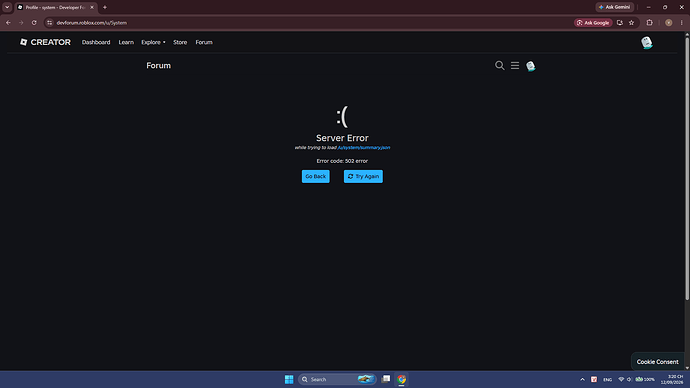Viewport: 690px width, 388px height.
Task: Click the taskbar Search box
Action: [x=337, y=379]
